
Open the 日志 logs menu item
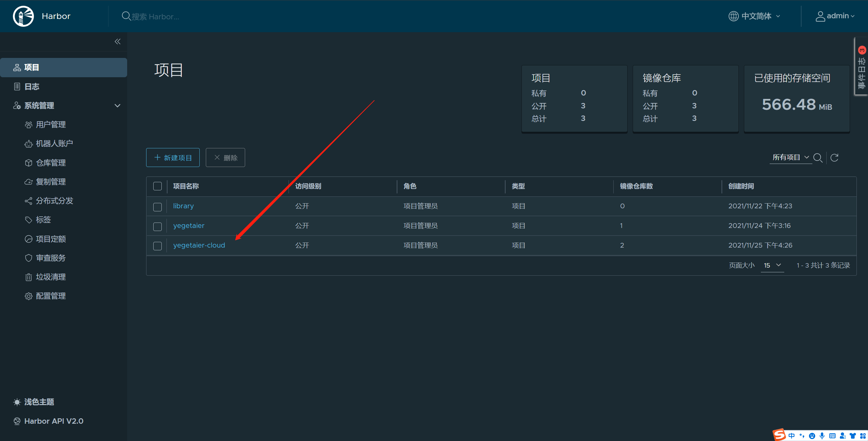pos(32,87)
